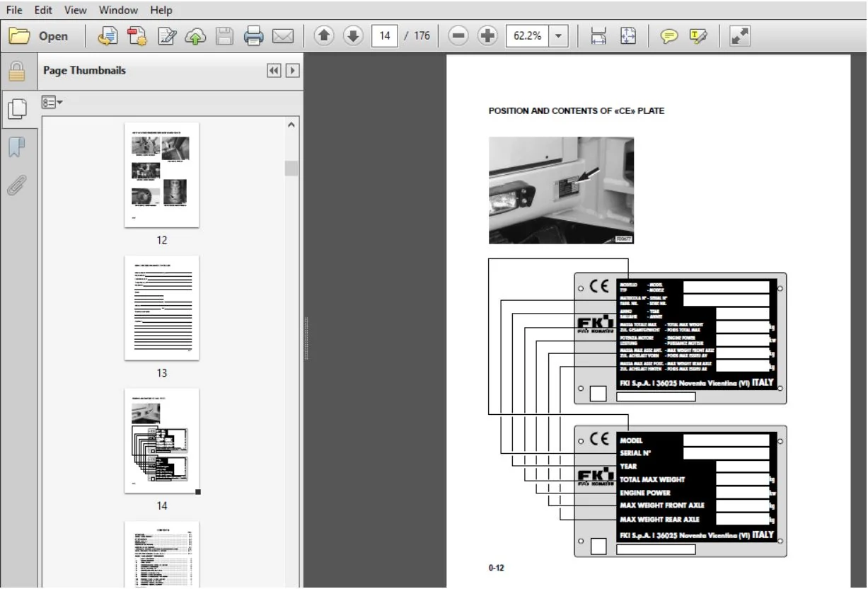Open the zoom level dropdown arrow
The image size is (868, 589).
pyautogui.click(x=559, y=36)
